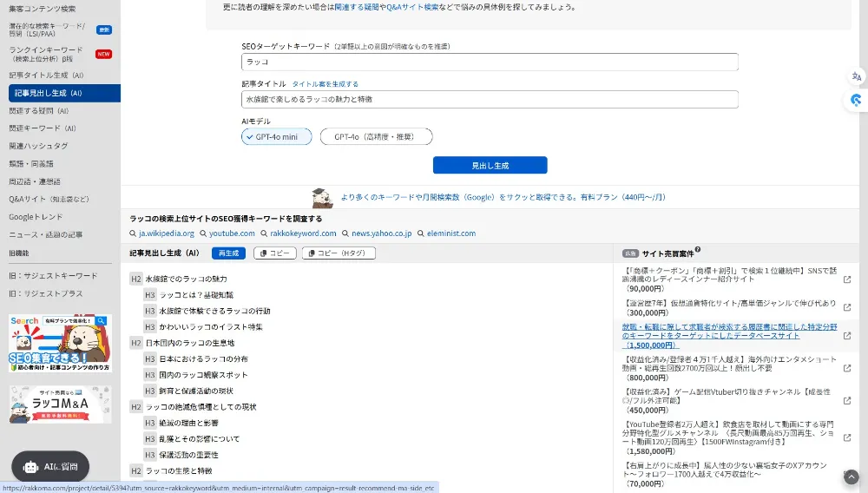868x493 pixels.
Task: Open 記事タイトル生成 (AI) menu
Action: coord(46,76)
